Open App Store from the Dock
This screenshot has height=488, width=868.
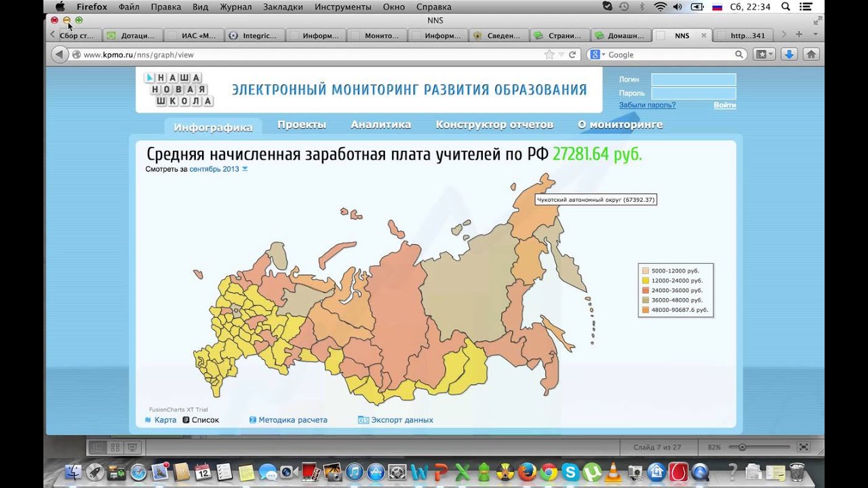pyautogui.click(x=376, y=472)
